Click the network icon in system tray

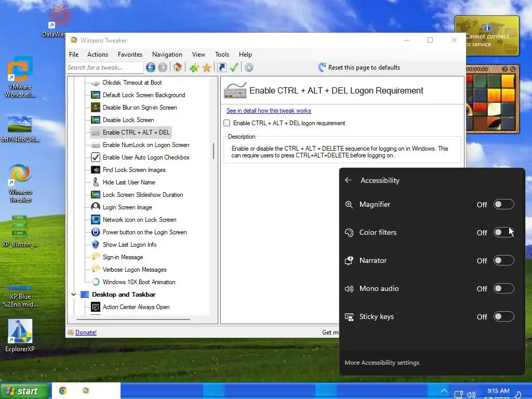(x=459, y=395)
